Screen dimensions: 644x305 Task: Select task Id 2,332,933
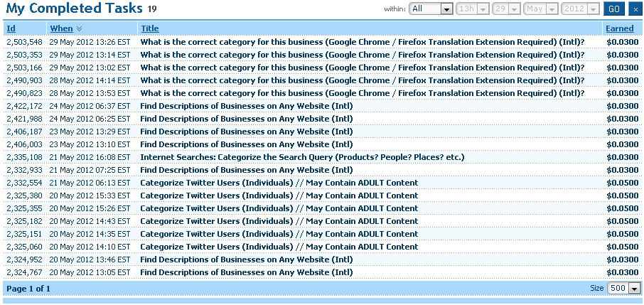click(24, 170)
